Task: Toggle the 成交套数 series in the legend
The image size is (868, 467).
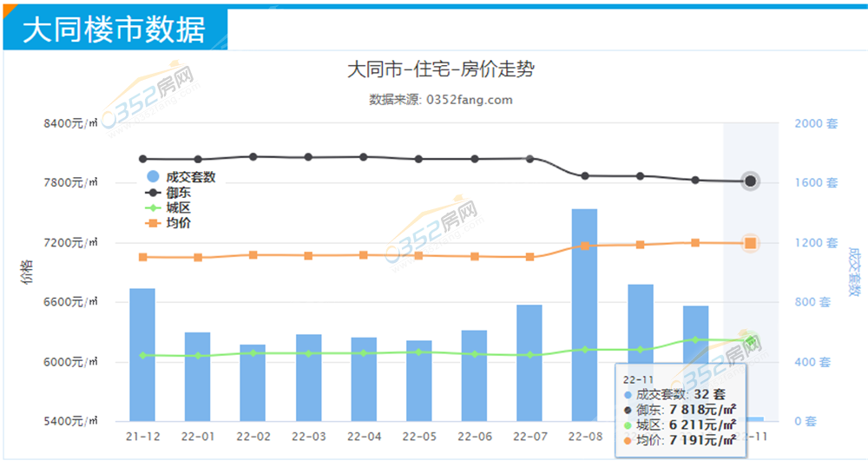Action: pos(182,177)
